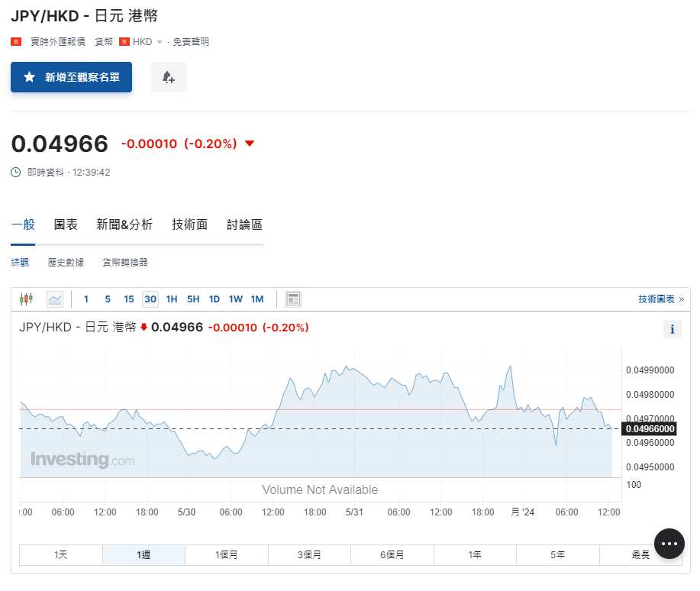
Task: Click the highlighted 0.04966000 price axis label
Action: tap(650, 428)
